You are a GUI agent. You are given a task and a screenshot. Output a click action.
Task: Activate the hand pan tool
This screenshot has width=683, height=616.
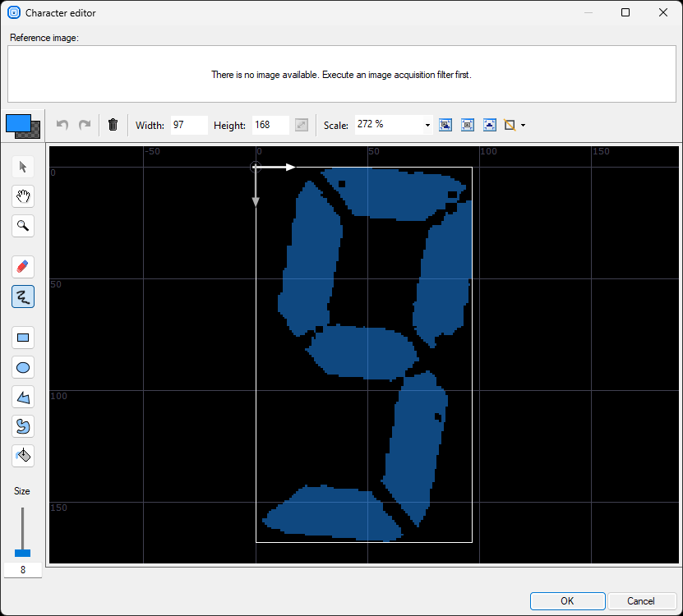(23, 196)
